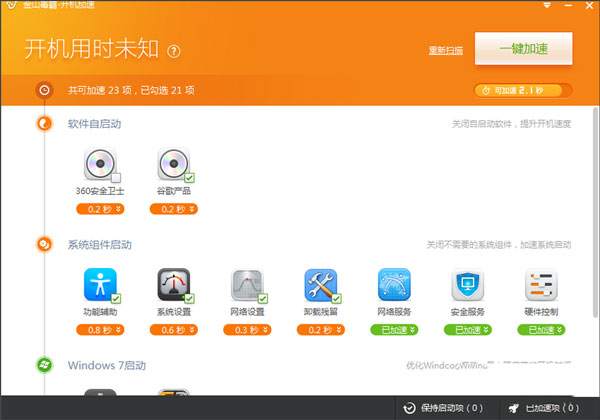Uncheck the 网络设置 checkbox

pyautogui.click(x=263, y=299)
